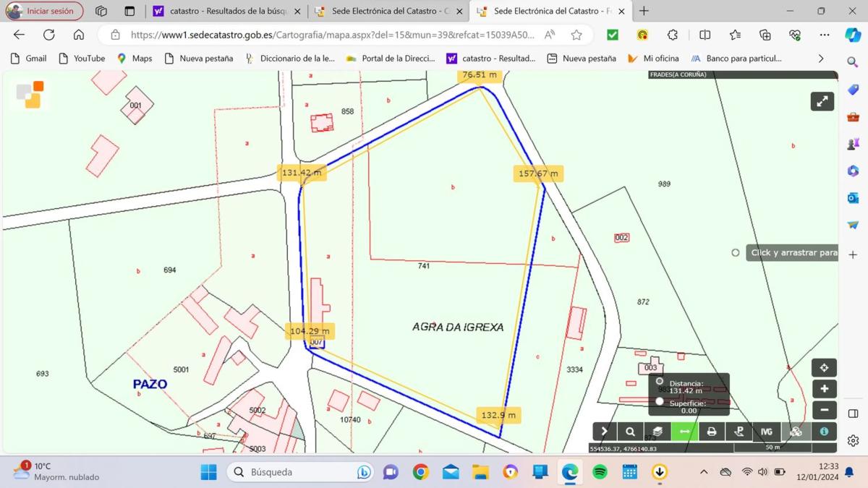The height and width of the screenshot is (488, 868).
Task: Open the IVG map tool
Action: point(767,432)
